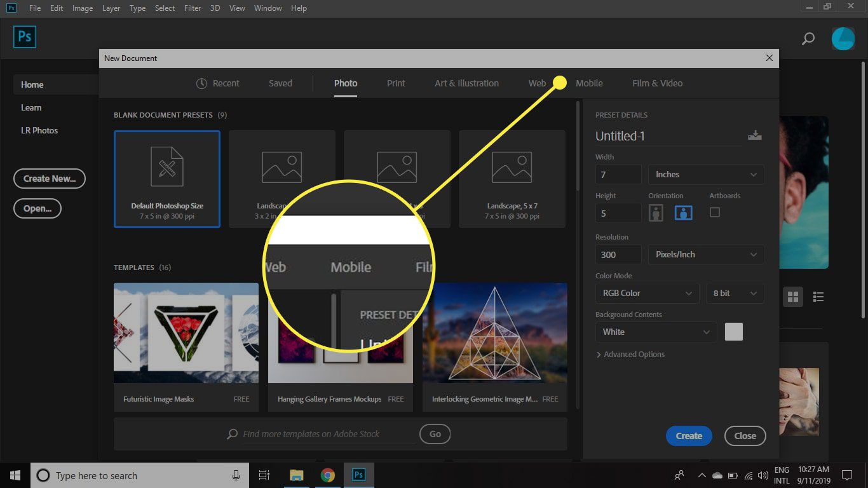
Task: Open File Explorer from taskbar
Action: point(297,475)
